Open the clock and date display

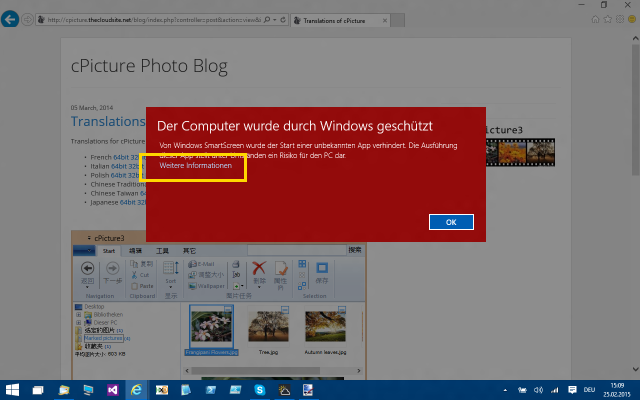615,390
